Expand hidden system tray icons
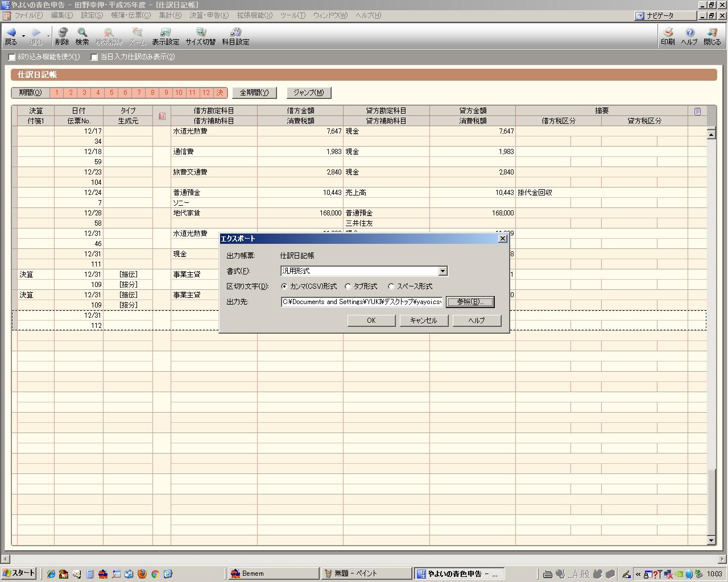 (638, 574)
